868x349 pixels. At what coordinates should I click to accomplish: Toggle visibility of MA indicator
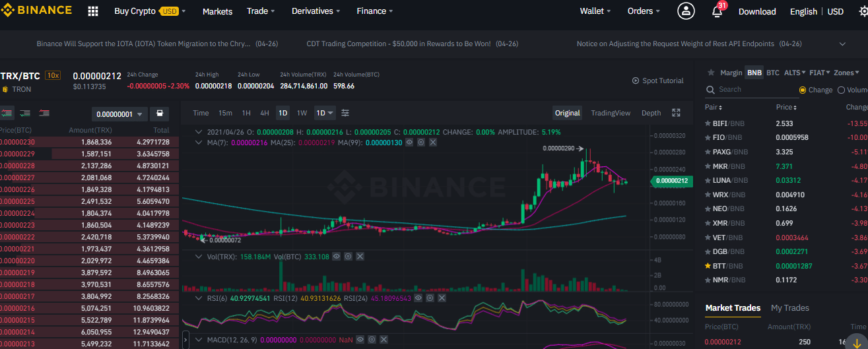409,142
